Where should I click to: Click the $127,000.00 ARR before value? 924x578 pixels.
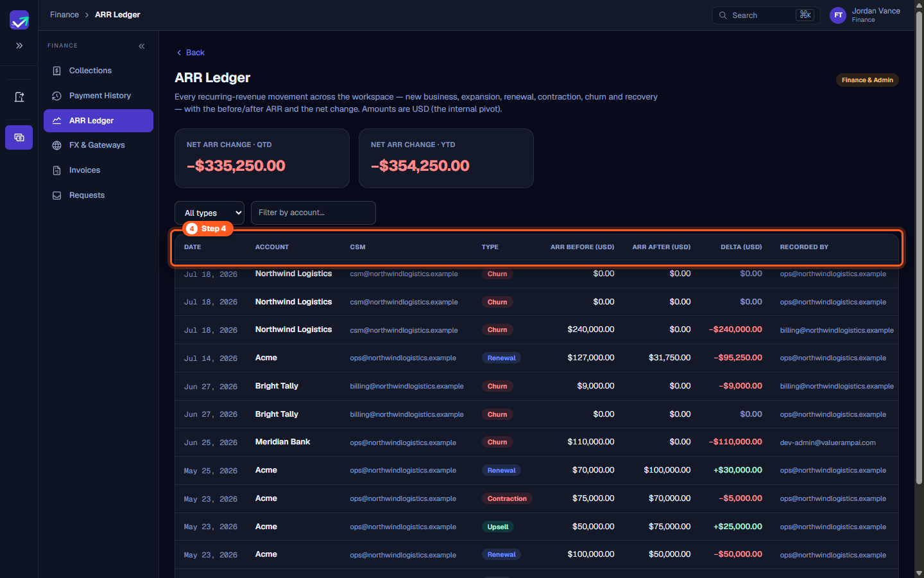[591, 358]
